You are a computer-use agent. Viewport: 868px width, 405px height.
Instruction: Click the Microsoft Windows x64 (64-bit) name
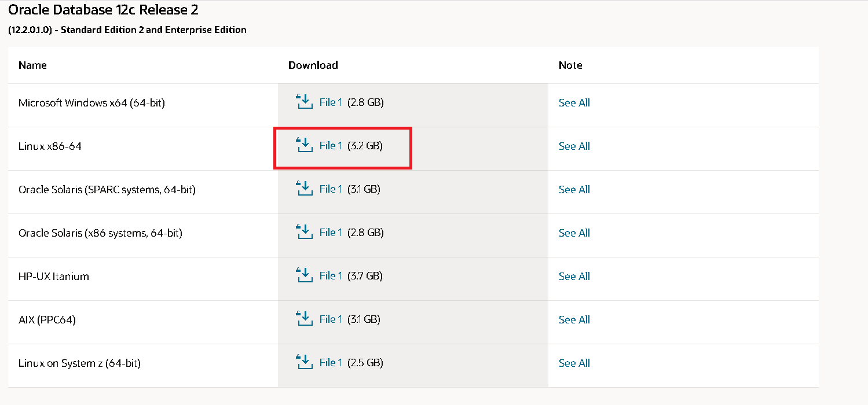click(92, 103)
